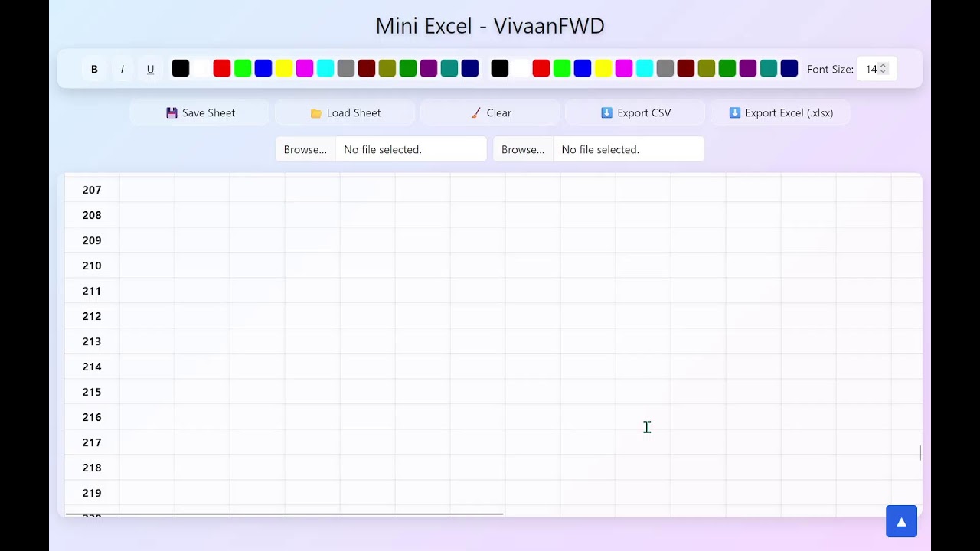
Task: Pick bright green in the second color palette
Action: pos(562,69)
